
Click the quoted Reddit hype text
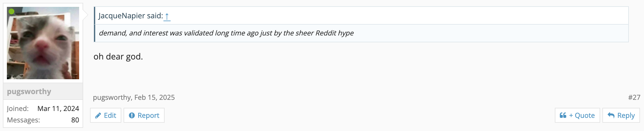tap(226, 33)
